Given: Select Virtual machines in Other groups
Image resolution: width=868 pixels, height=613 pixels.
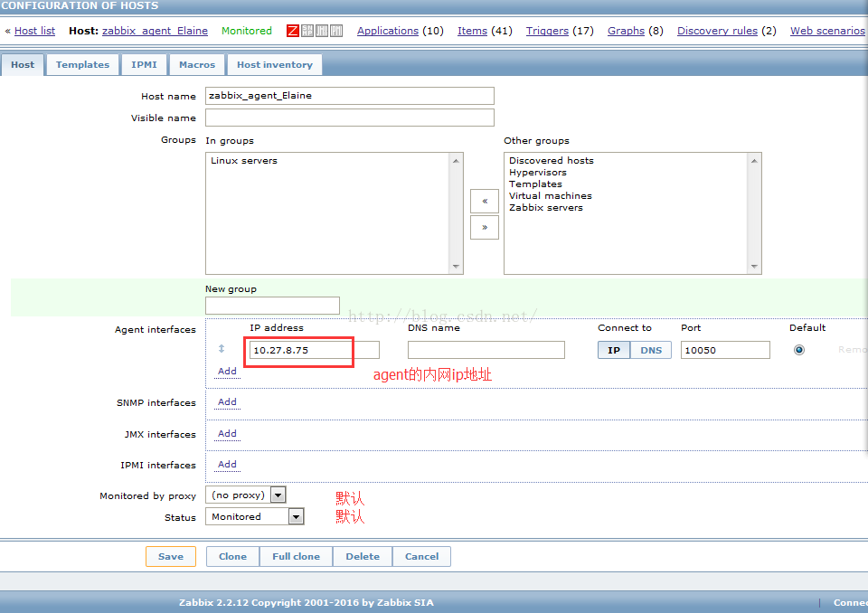Looking at the screenshot, I should (x=551, y=196).
